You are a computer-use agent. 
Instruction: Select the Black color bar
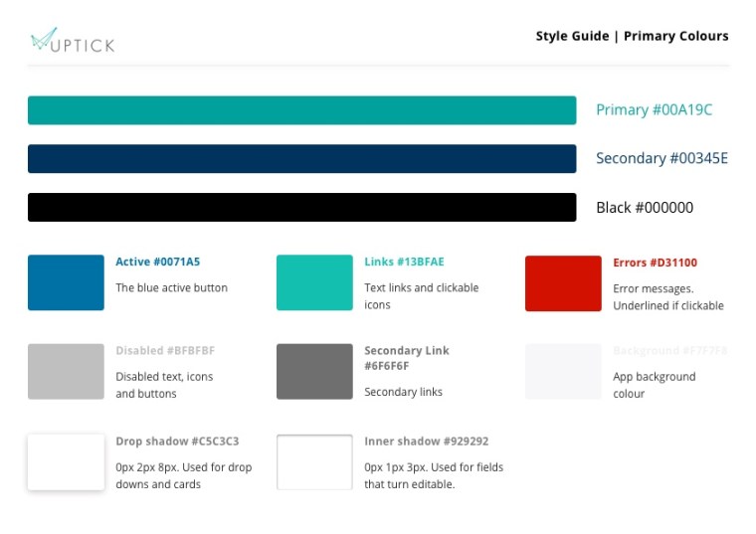(301, 208)
